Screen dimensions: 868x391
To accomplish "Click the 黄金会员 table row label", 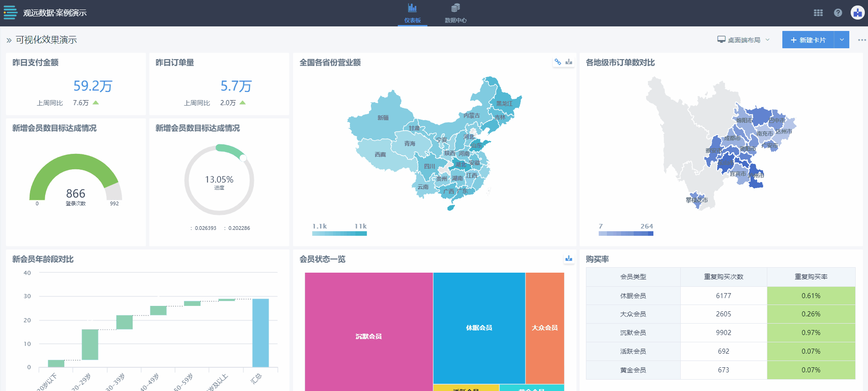I will [633, 370].
